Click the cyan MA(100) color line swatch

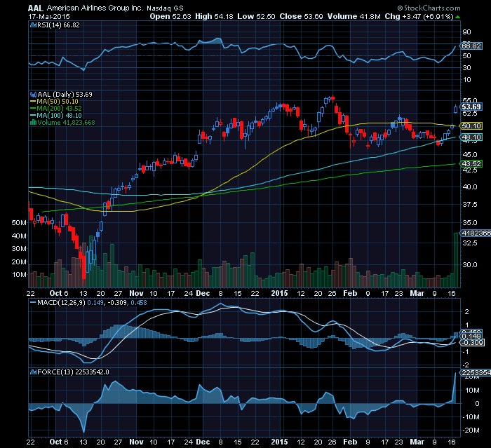click(33, 116)
